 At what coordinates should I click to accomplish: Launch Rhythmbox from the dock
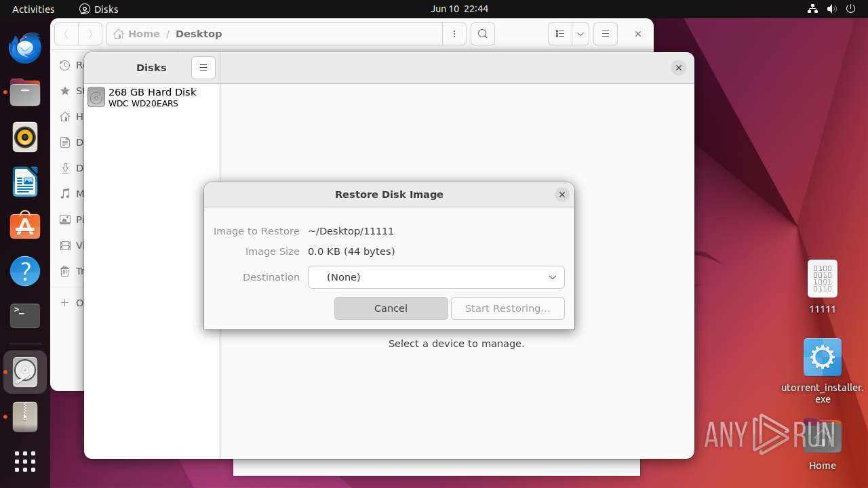click(x=25, y=138)
